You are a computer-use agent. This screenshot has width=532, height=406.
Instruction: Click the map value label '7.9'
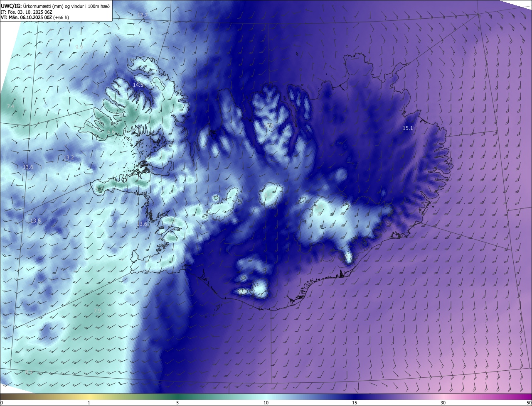[97, 311]
